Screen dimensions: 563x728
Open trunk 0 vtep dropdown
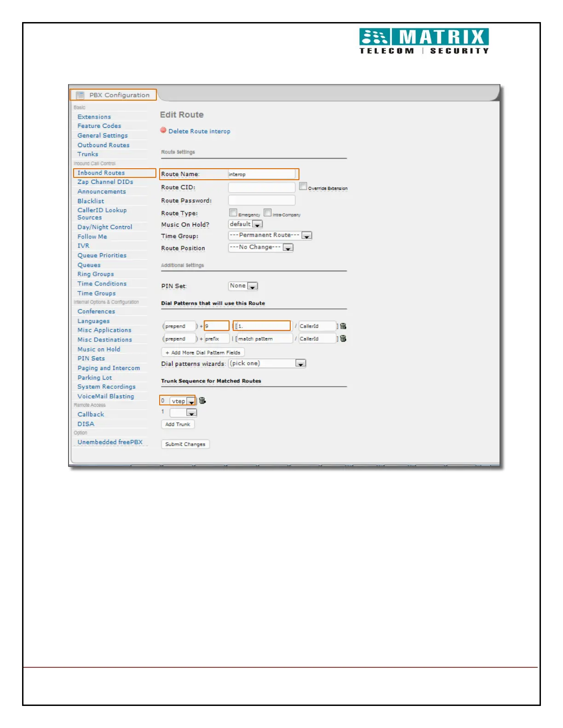coord(183,401)
